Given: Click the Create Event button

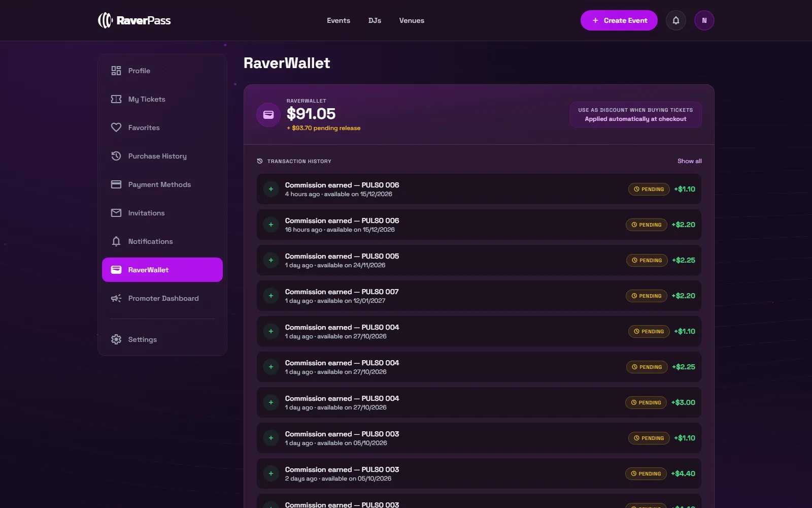Looking at the screenshot, I should pos(619,20).
